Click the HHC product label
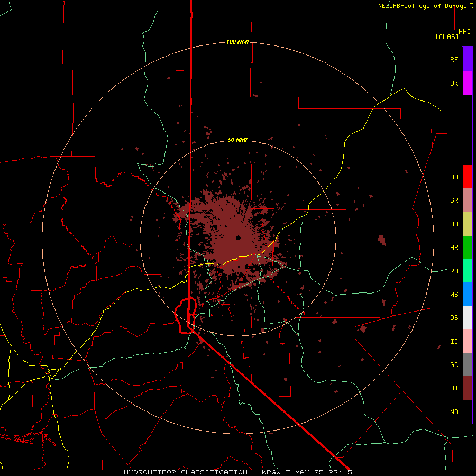 [465, 32]
